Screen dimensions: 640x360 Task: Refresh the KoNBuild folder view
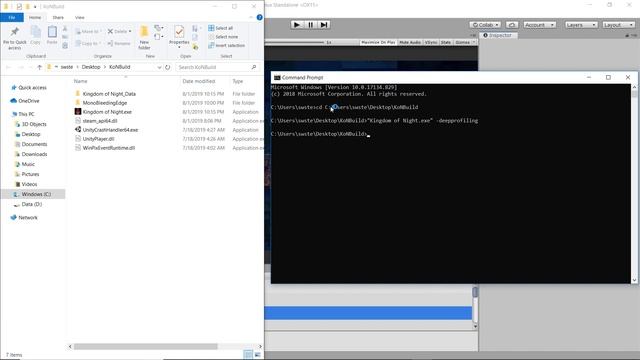(167, 67)
